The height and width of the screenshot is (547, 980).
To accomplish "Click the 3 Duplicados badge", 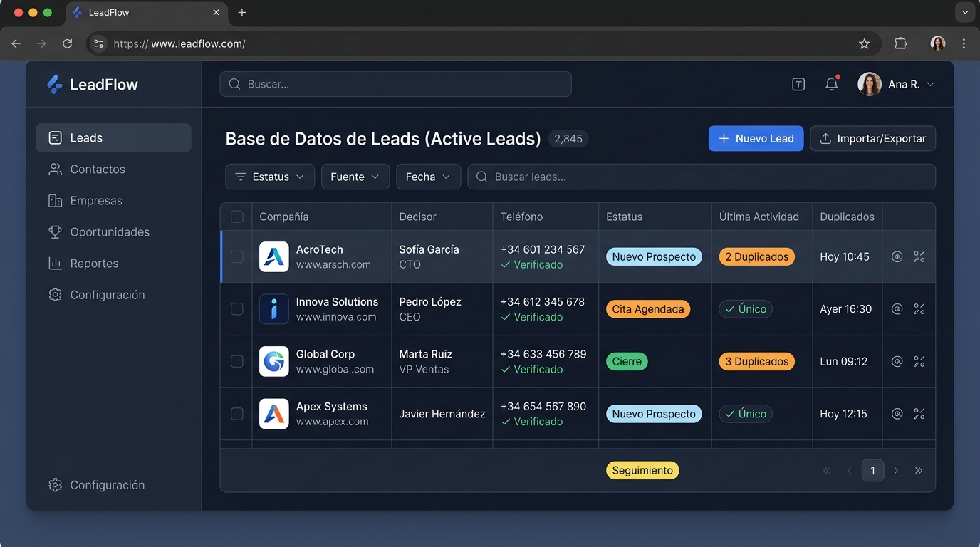I will click(x=756, y=361).
